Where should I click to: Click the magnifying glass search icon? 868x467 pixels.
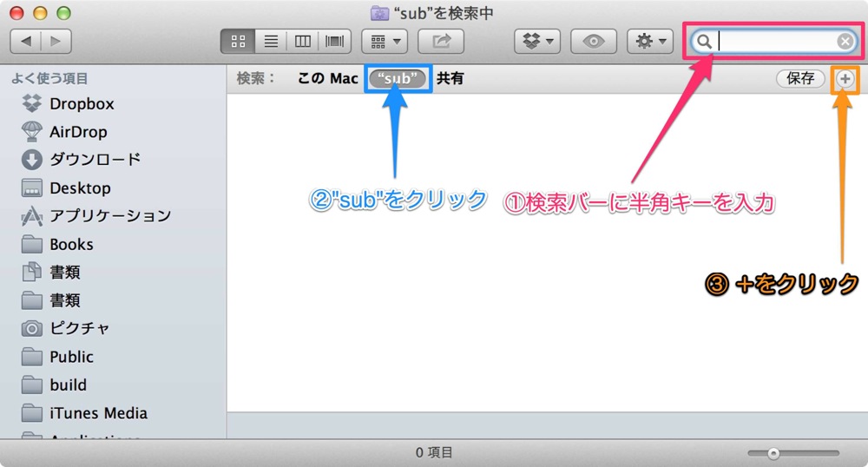(704, 41)
